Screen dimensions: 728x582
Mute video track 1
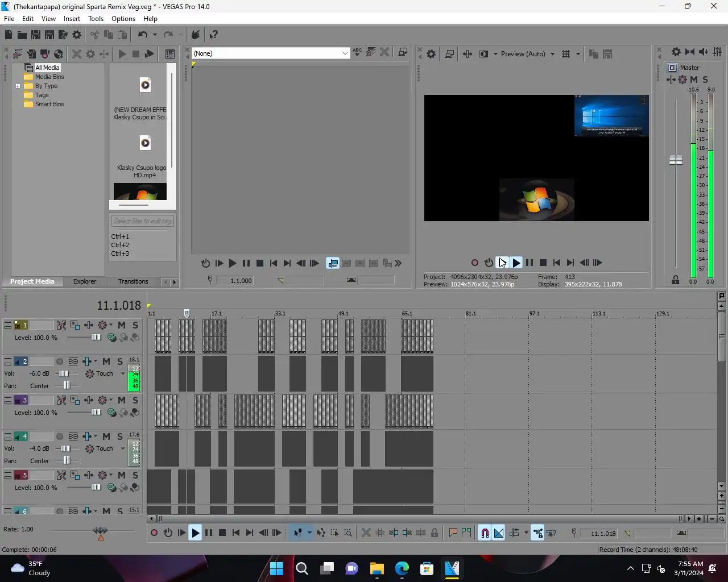(122, 325)
